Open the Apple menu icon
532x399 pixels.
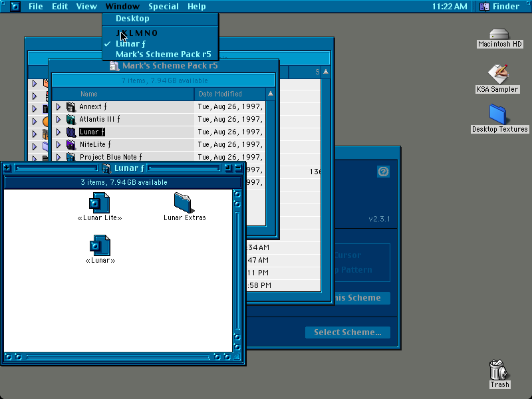click(x=15, y=7)
